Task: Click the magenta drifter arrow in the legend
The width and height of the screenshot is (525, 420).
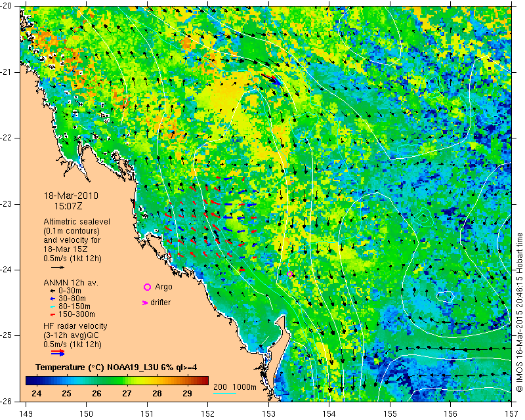Action: 145,303
